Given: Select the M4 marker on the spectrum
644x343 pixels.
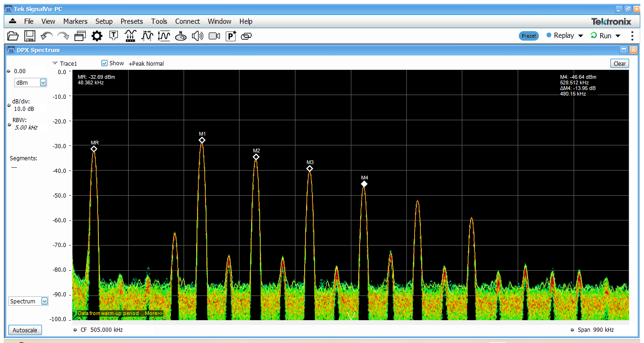Looking at the screenshot, I should coord(364,184).
